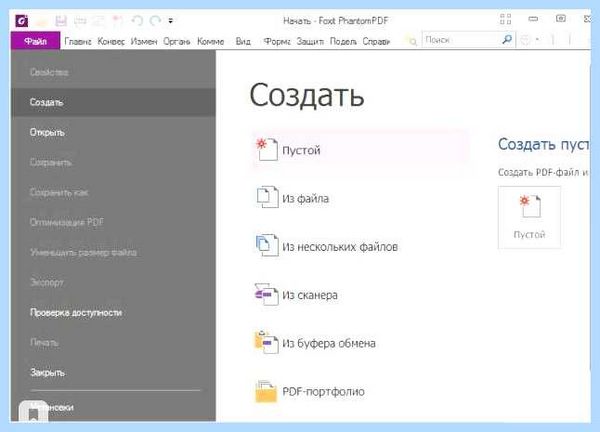600x432 pixels.
Task: Open the Изменить ribbon tab
Action: pos(144,41)
